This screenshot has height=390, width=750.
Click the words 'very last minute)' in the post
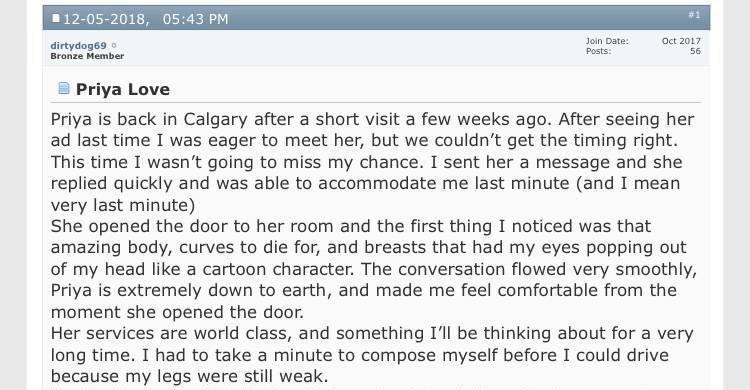click(x=123, y=205)
